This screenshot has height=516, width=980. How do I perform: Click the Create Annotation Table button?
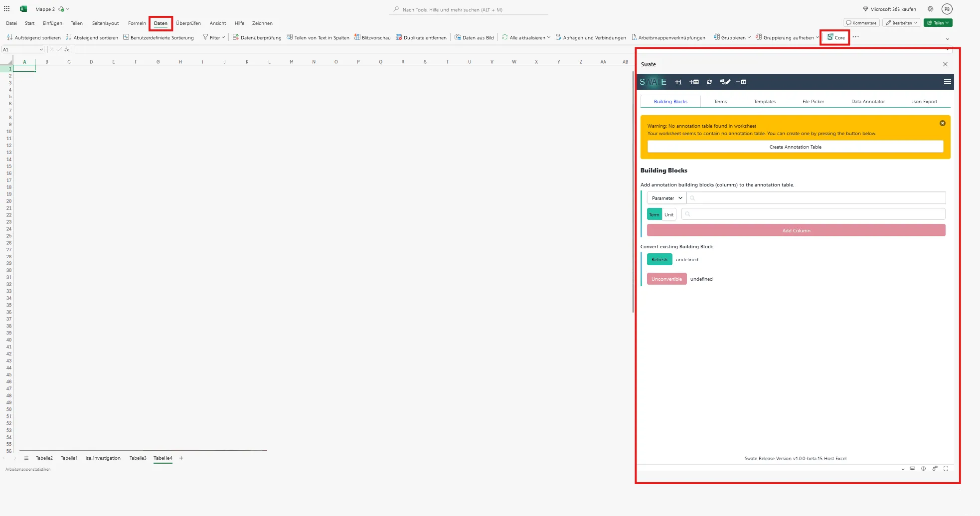point(795,147)
